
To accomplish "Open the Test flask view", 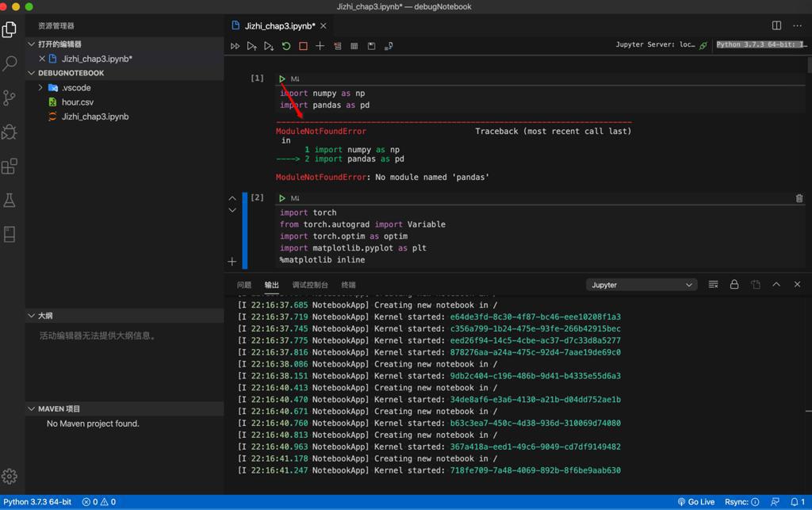I will coord(10,201).
